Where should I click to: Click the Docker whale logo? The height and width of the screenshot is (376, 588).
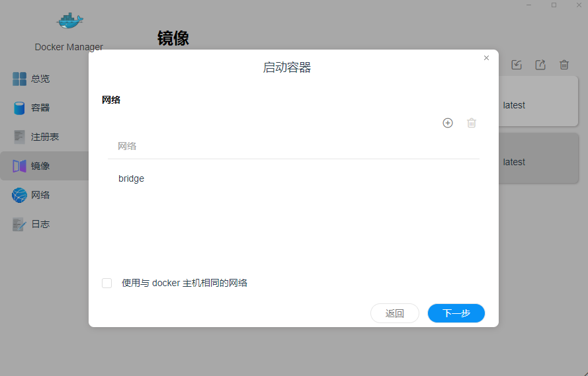(69, 22)
